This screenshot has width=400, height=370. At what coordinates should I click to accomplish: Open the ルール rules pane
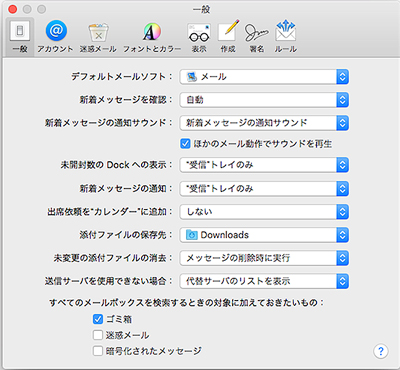pyautogui.click(x=286, y=37)
